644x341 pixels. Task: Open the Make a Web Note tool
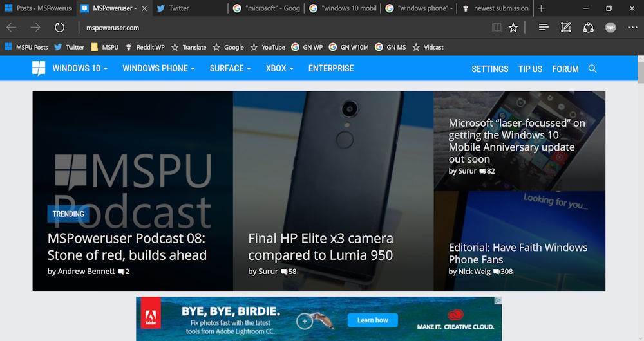pos(566,28)
